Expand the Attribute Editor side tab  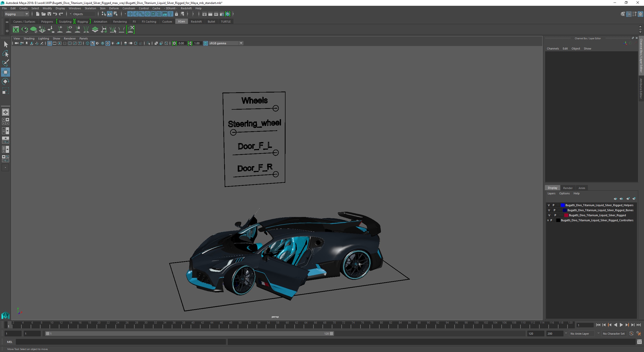pos(641,88)
